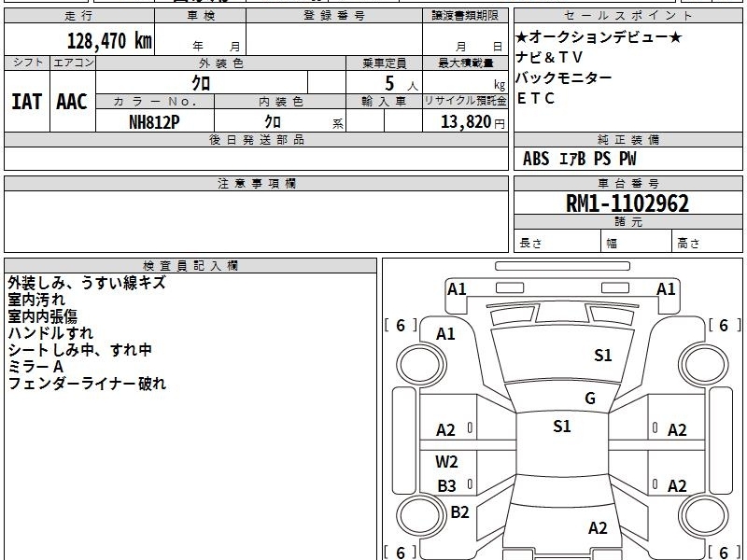Click the 車検 header cell
This screenshot has width=747, height=560.
(x=201, y=16)
